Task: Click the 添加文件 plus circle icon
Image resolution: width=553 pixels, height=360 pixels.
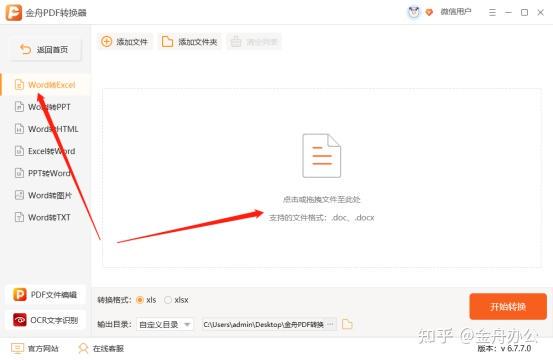Action: point(107,42)
